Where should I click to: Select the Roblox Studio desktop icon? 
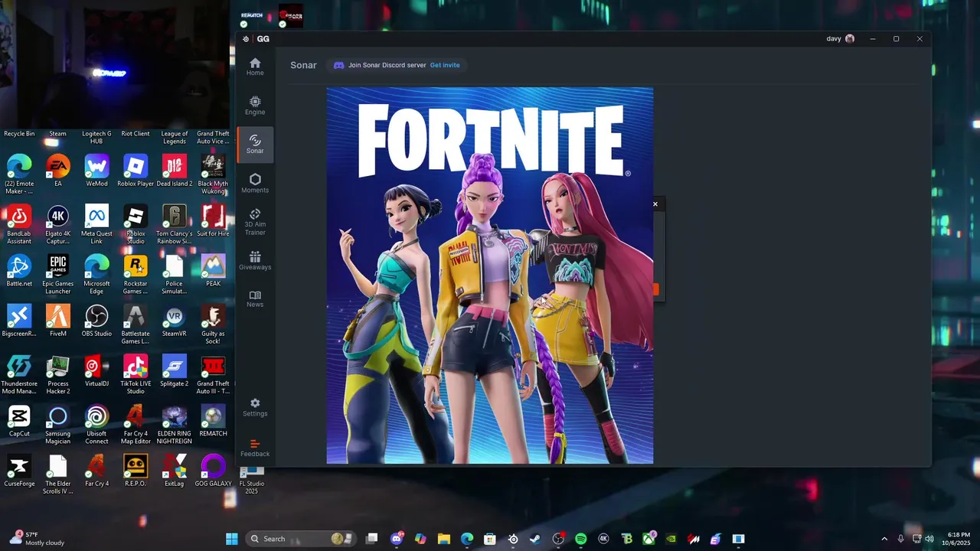click(136, 224)
